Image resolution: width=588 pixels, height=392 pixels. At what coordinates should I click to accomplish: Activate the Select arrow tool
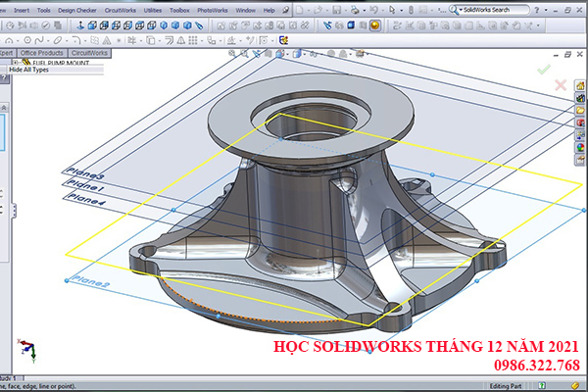[x=392, y=10]
